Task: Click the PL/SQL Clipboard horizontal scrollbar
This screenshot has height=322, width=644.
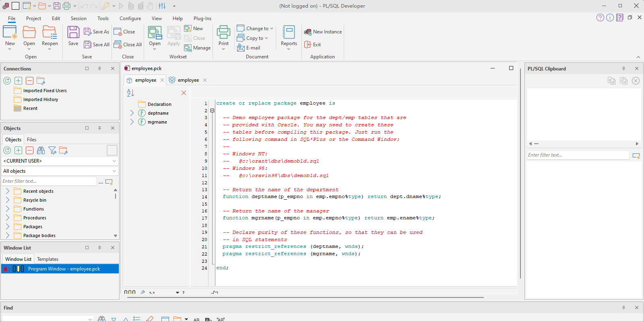Action: (584, 144)
